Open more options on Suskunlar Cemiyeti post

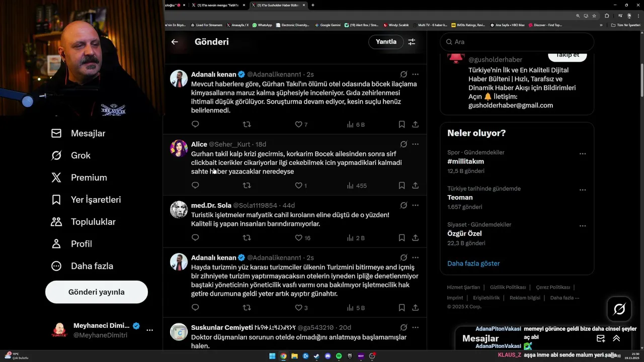click(x=416, y=327)
